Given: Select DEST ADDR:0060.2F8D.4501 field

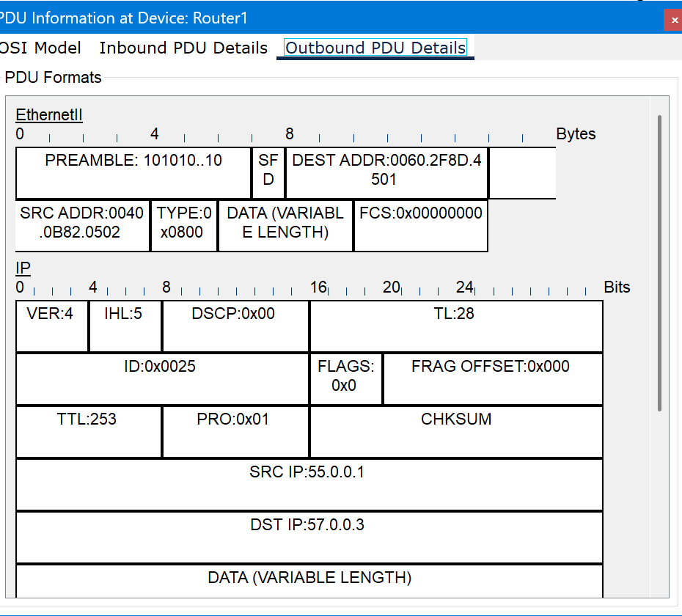Looking at the screenshot, I should 386,173.
